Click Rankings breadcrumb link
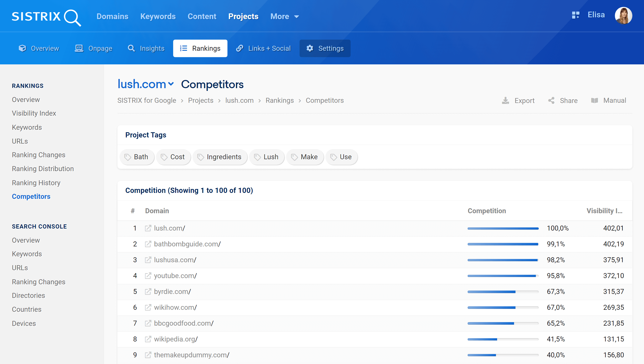The image size is (644, 364). pyautogui.click(x=279, y=101)
